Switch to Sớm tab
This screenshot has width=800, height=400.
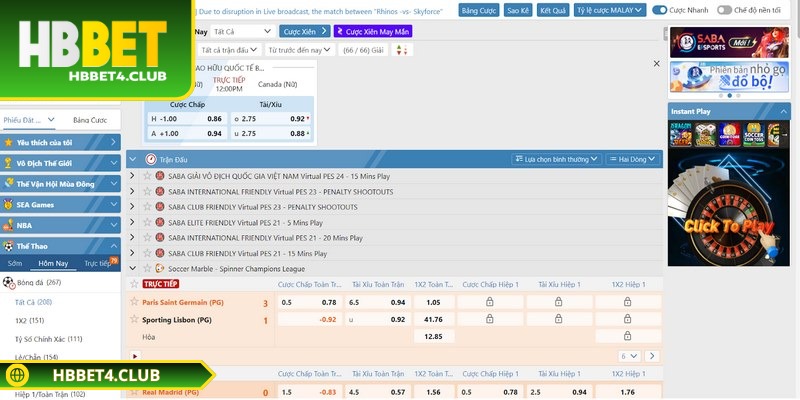click(x=15, y=264)
